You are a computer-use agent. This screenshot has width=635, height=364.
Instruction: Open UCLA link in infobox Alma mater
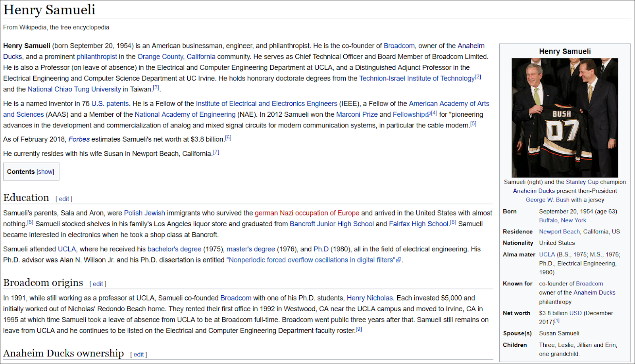[547, 254]
